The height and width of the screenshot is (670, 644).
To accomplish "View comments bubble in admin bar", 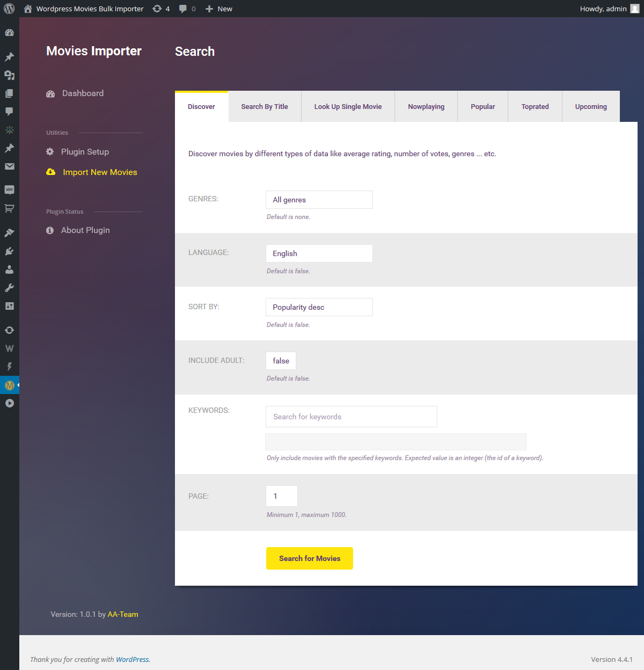I will click(183, 9).
